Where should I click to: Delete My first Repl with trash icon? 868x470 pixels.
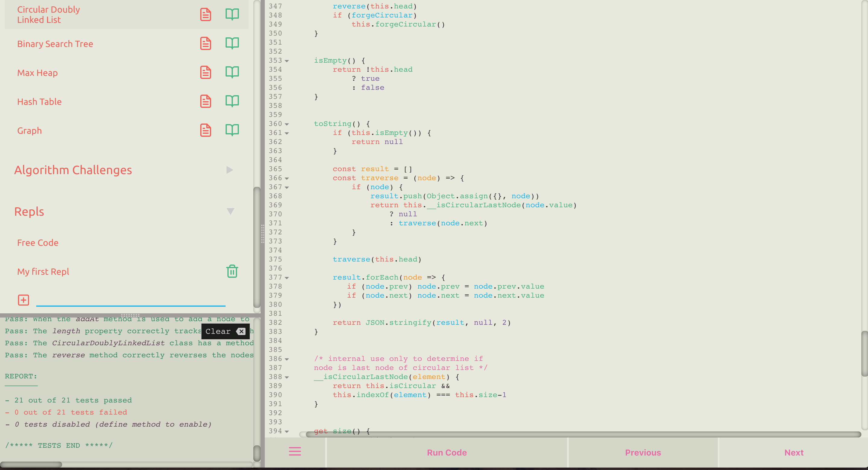(x=232, y=271)
